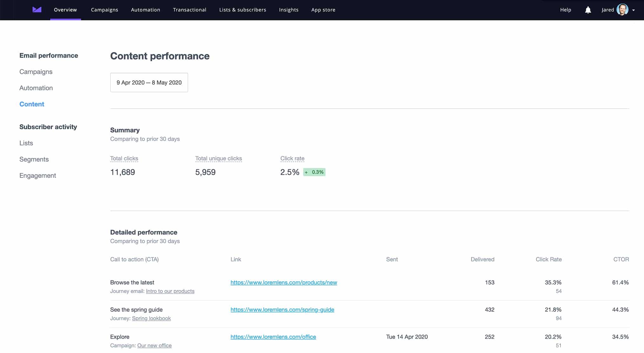Open Segments in the sidebar
Viewport: 644px width, 353px height.
click(x=34, y=159)
